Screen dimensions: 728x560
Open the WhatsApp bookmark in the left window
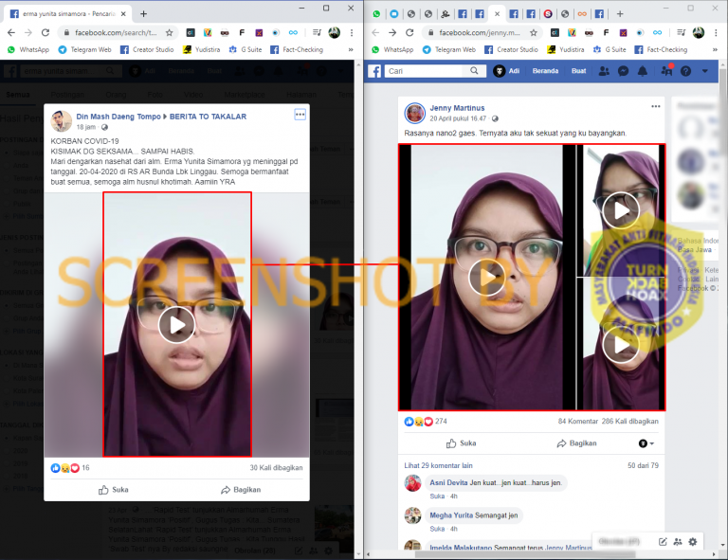pyautogui.click(x=28, y=49)
